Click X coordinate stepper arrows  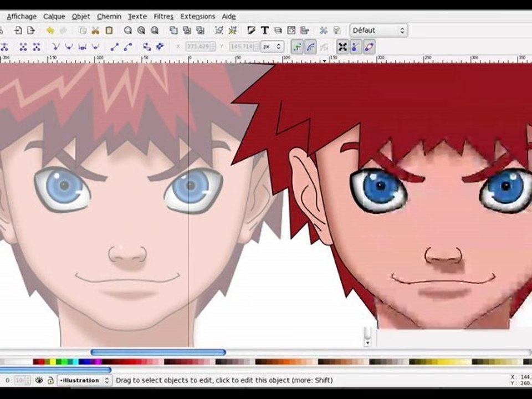(213, 47)
